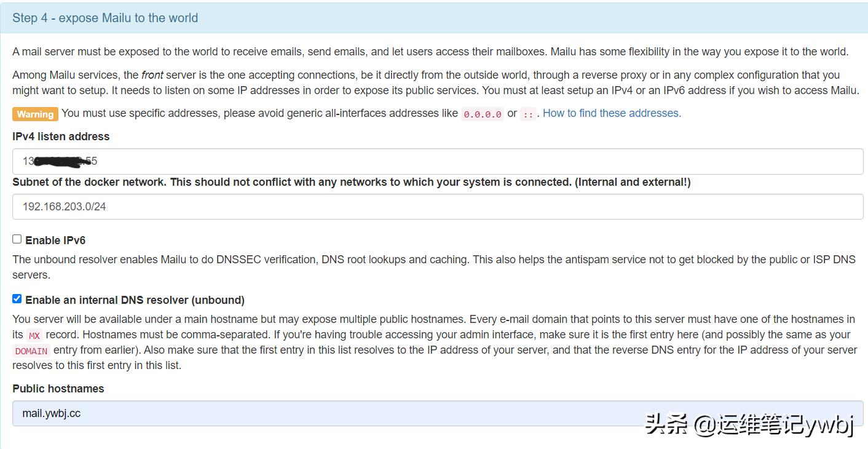Edit the docker network subnet field
868x449 pixels.
(x=438, y=207)
